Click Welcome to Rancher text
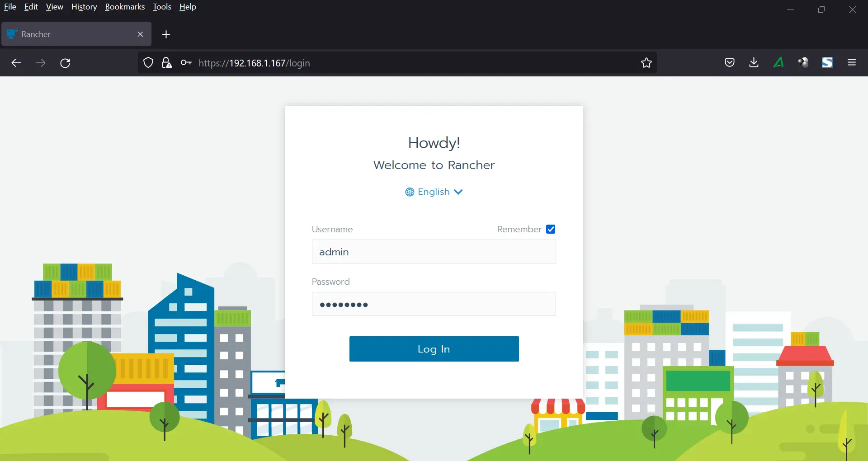This screenshot has width=868, height=461. pyautogui.click(x=434, y=165)
